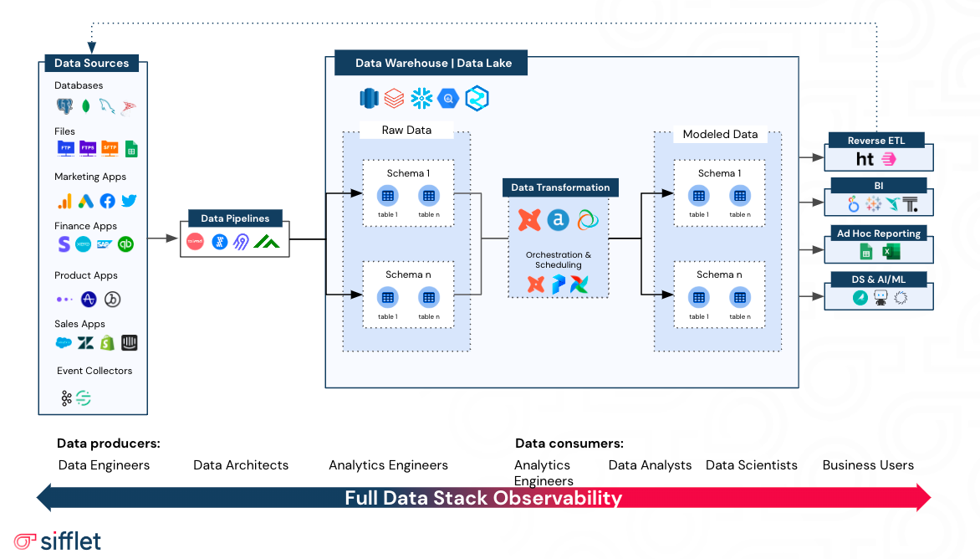This screenshot has width=980, height=559.
Task: Click the Twitter bird icon
Action: pos(130,201)
